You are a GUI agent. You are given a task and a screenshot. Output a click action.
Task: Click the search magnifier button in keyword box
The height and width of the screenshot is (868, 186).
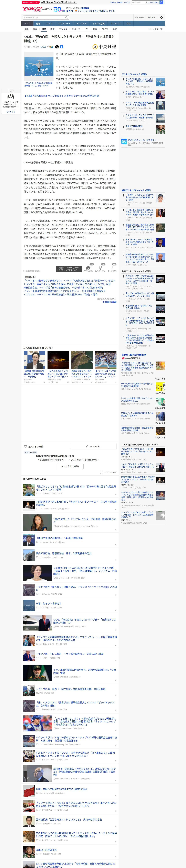click(66, 18)
